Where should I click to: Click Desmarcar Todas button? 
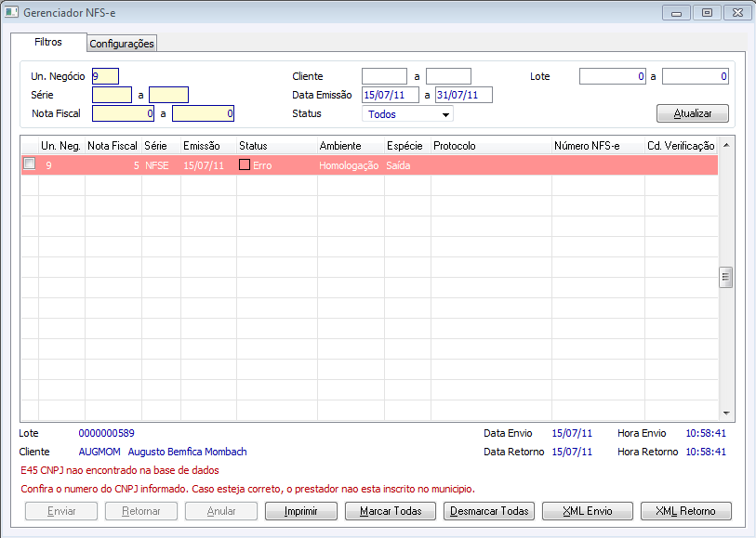tap(489, 511)
